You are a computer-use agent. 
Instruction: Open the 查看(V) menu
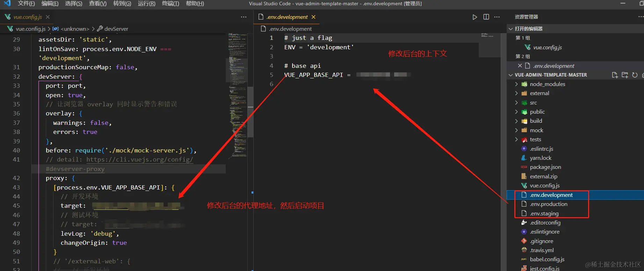[x=98, y=3]
